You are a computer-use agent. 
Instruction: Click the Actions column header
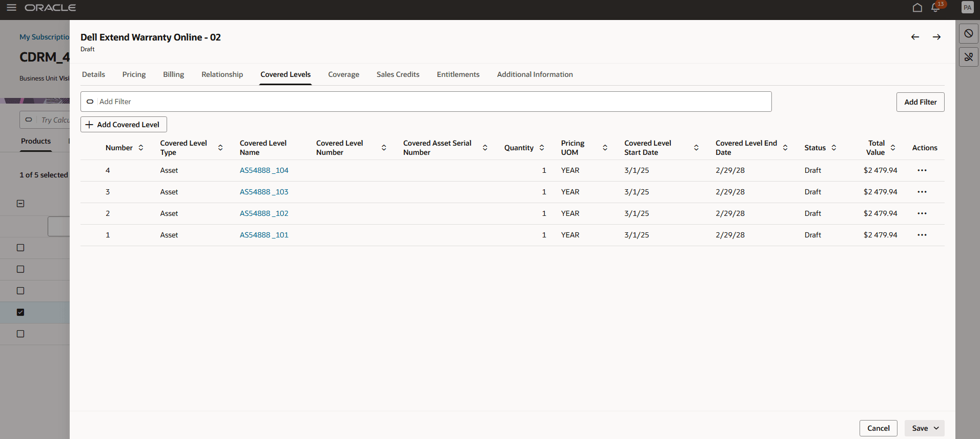(924, 148)
